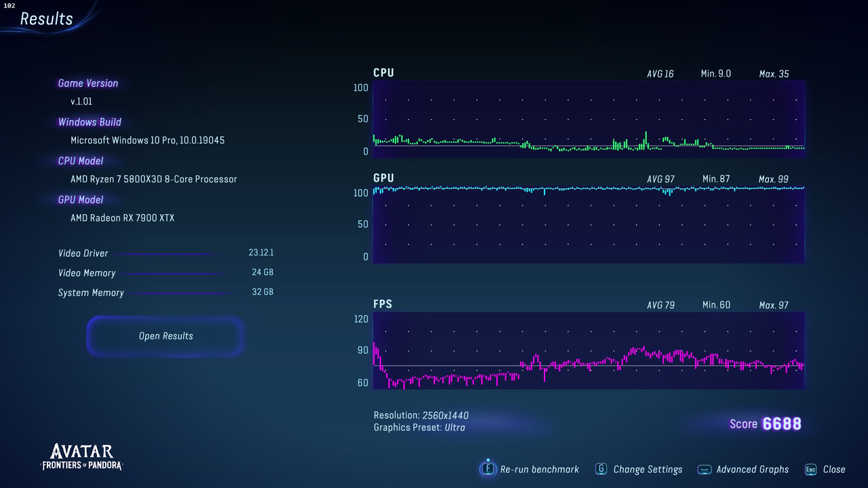Viewport: 868px width, 488px height.
Task: Click the G key icon for settings
Action: [x=601, y=469]
